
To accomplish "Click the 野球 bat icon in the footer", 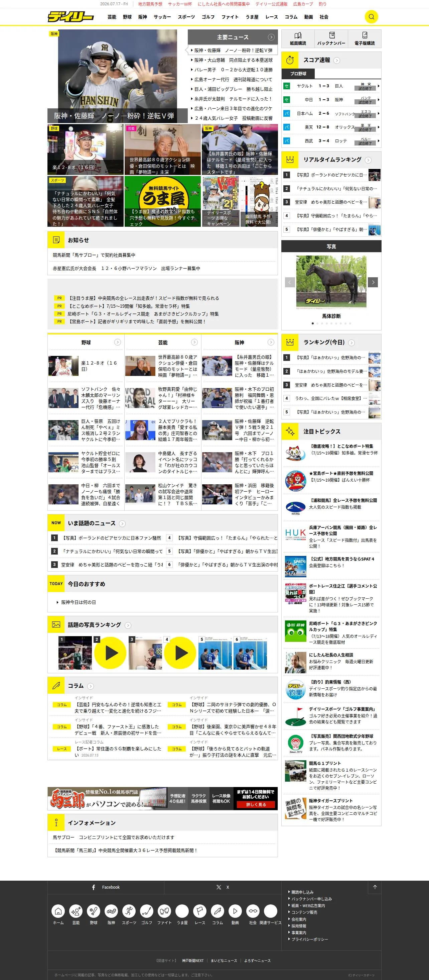I will tap(94, 911).
